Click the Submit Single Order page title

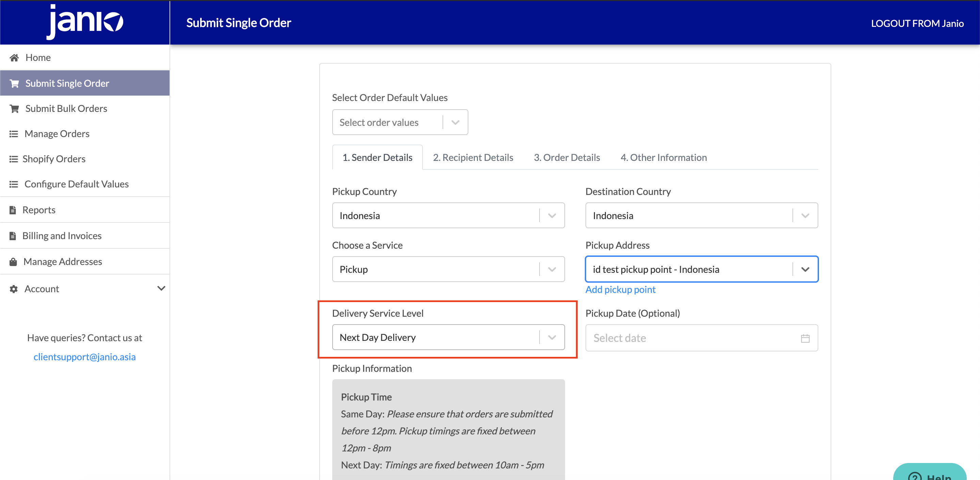pyautogui.click(x=239, y=23)
